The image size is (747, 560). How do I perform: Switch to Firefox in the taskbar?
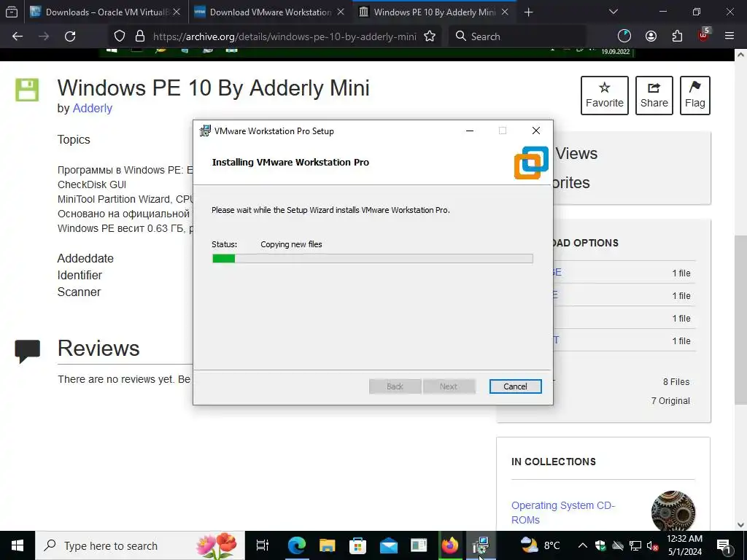449,545
